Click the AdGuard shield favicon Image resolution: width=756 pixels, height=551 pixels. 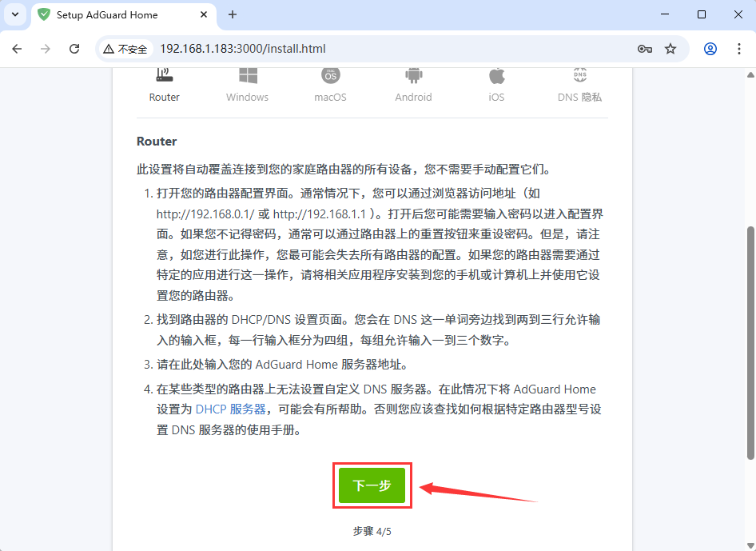[44, 14]
